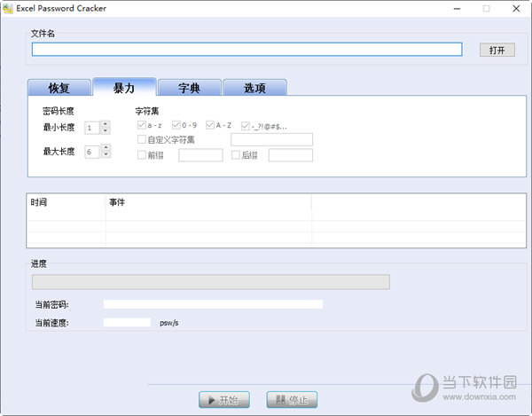Click the custom charset text field
This screenshot has width=532, height=416.
(272, 139)
